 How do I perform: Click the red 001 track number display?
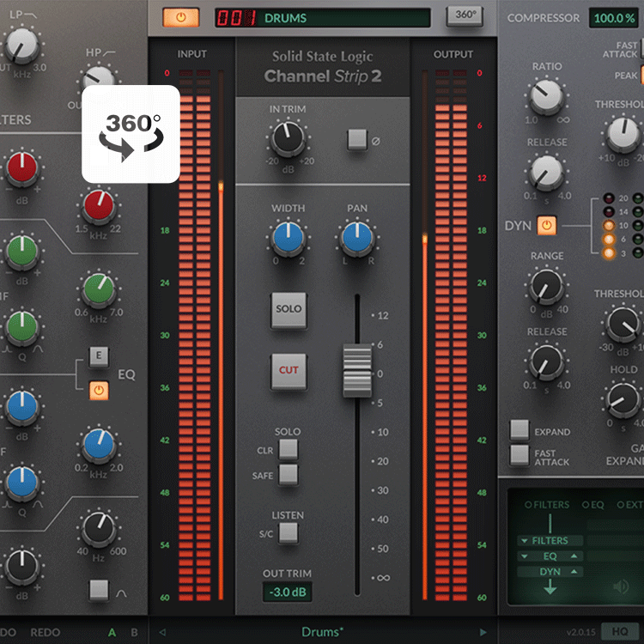[236, 18]
